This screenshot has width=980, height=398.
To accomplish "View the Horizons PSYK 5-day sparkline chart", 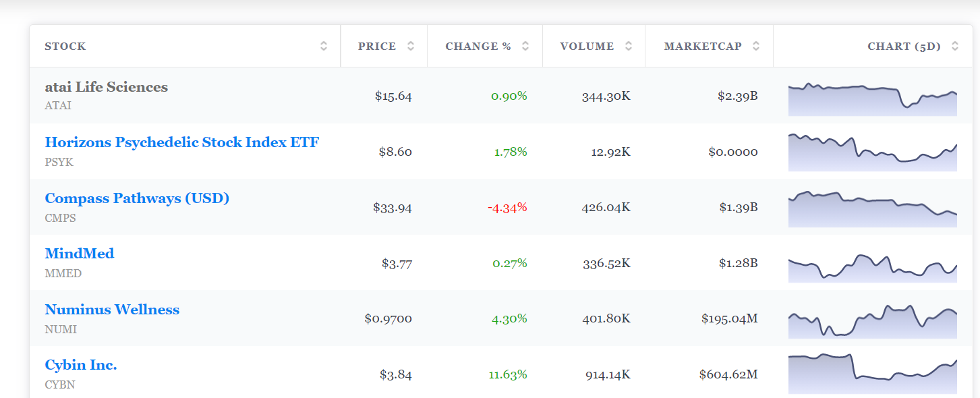I will pyautogui.click(x=872, y=153).
